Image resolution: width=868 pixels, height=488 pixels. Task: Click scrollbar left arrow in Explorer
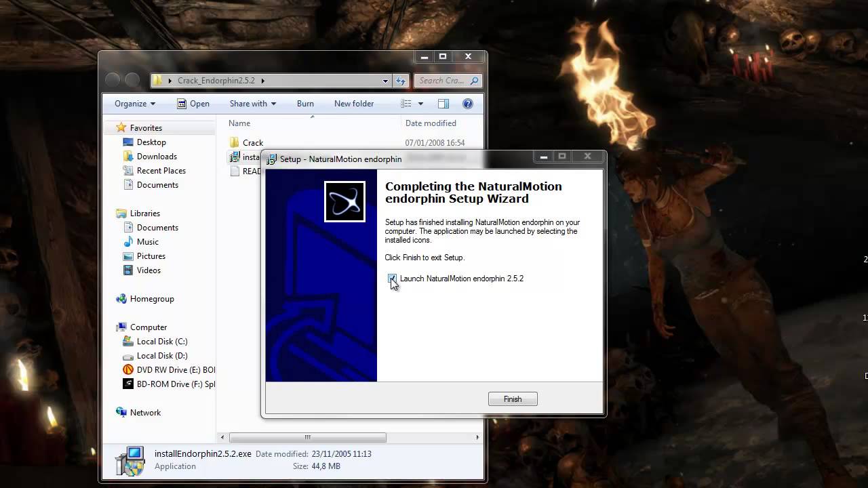tap(222, 437)
